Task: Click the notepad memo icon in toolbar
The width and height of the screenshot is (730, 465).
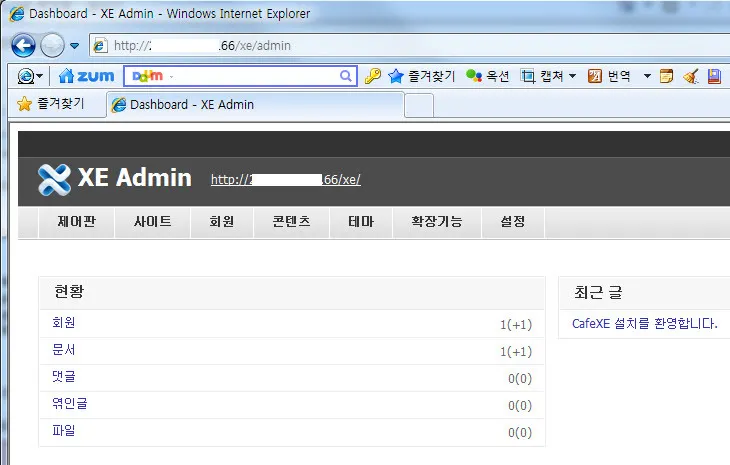Action: tap(666, 76)
